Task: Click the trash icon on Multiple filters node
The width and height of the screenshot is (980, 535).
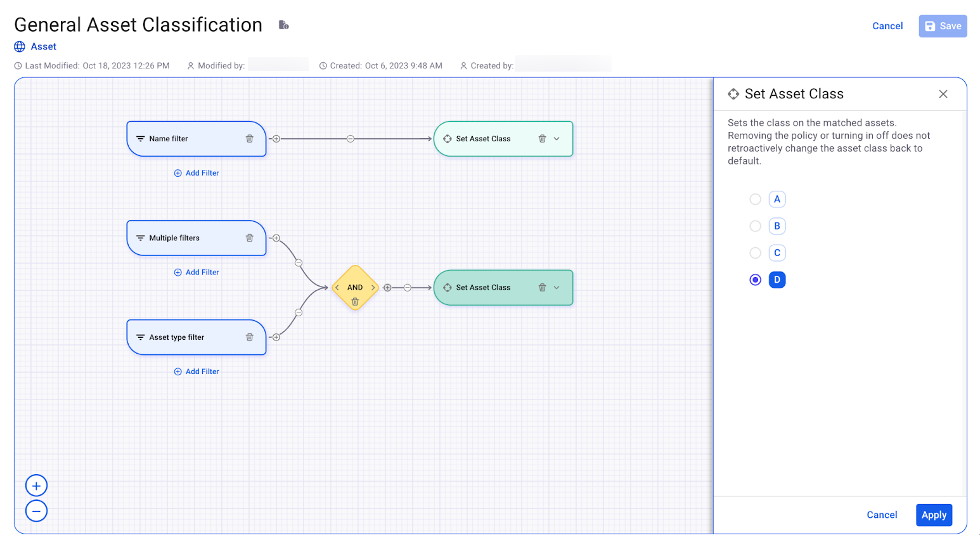Action: [x=250, y=238]
